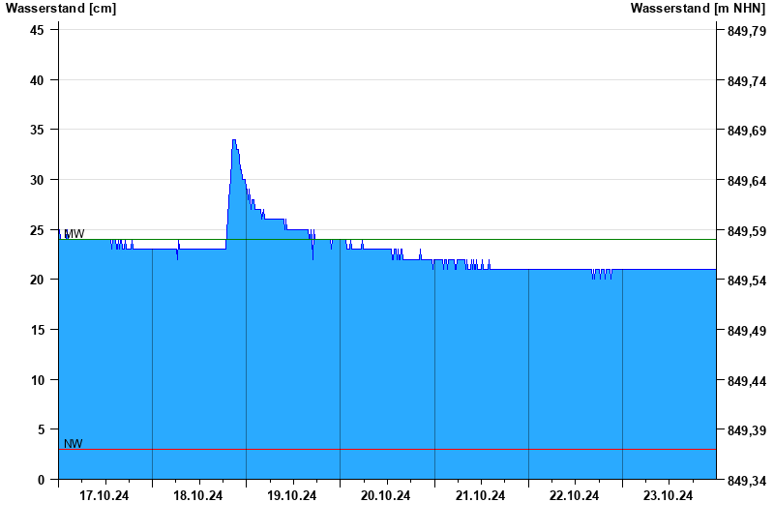Select the 15 value on left axis
774x532 pixels.
37,330
